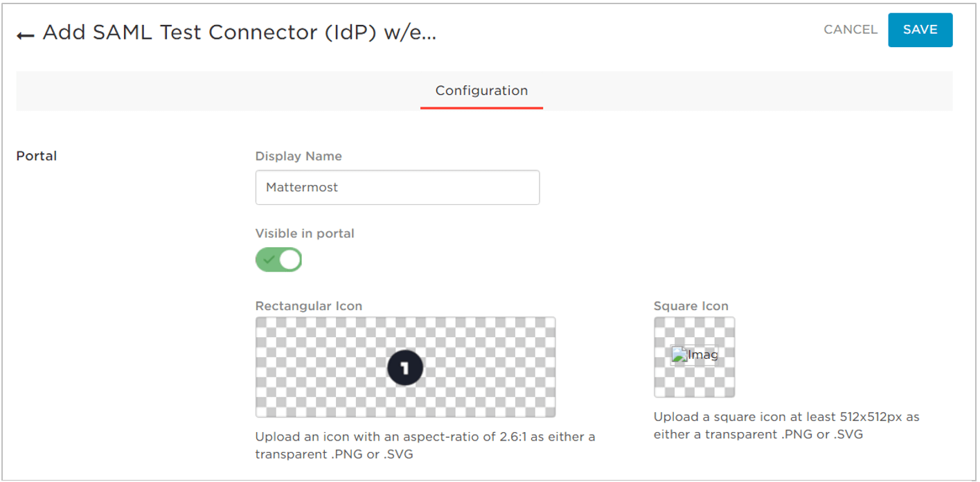Click the back arrow to exit connector setup
The image size is (980, 482).
(24, 33)
